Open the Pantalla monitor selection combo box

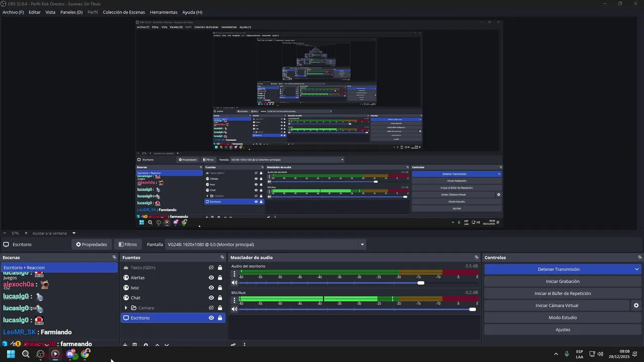click(x=266, y=244)
